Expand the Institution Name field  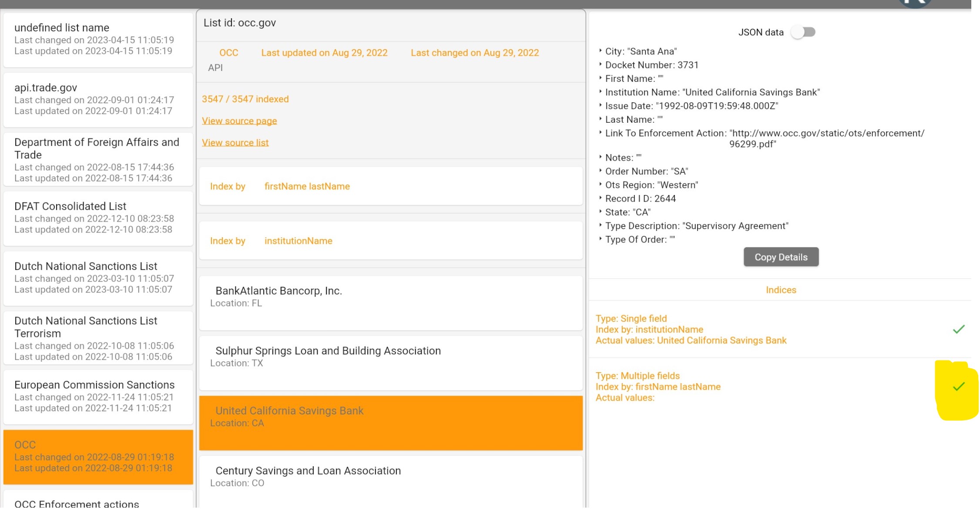pyautogui.click(x=601, y=92)
